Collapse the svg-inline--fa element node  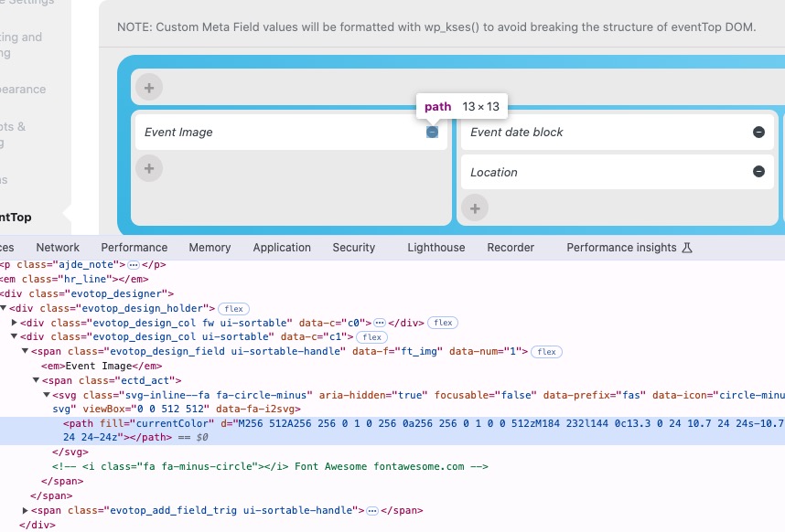point(47,395)
